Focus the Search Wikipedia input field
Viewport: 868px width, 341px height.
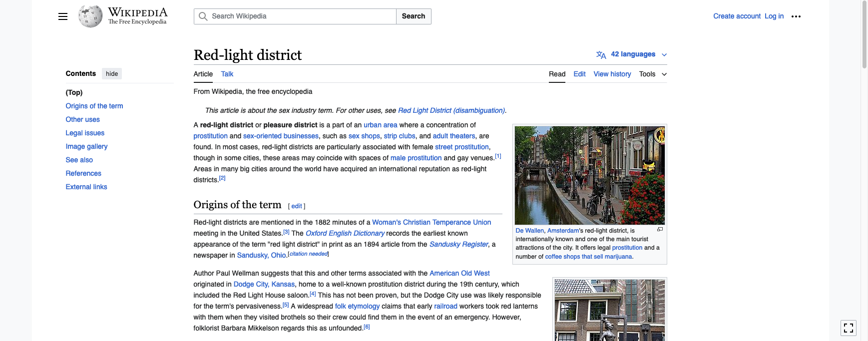pos(300,16)
